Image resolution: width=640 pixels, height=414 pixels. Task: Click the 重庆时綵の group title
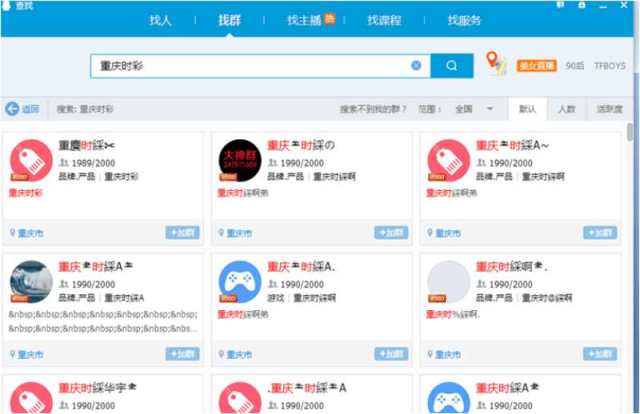[301, 145]
